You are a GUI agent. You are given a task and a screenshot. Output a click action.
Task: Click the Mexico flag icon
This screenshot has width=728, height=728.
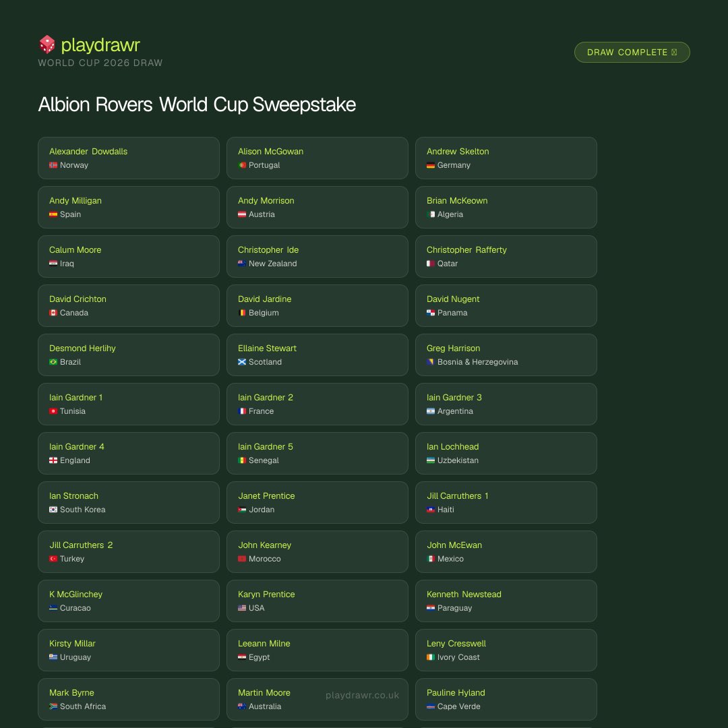tap(431, 559)
